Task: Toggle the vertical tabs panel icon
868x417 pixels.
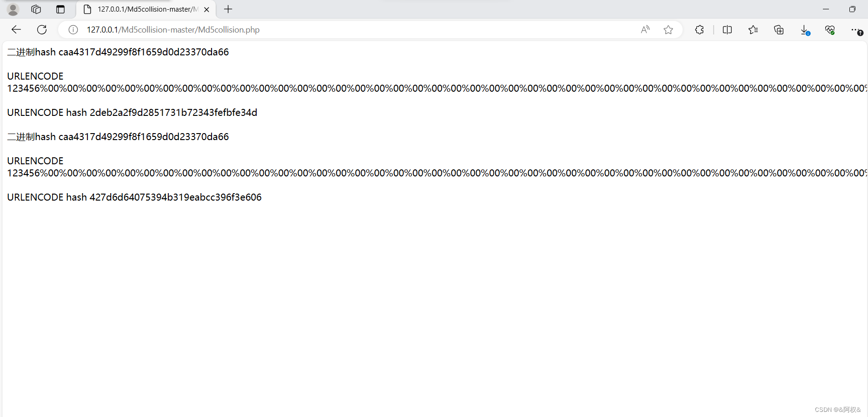Action: click(60, 9)
